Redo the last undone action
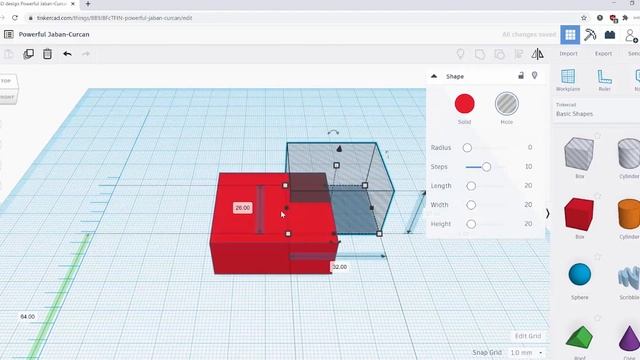This screenshot has height=360, width=640. pyautogui.click(x=86, y=54)
